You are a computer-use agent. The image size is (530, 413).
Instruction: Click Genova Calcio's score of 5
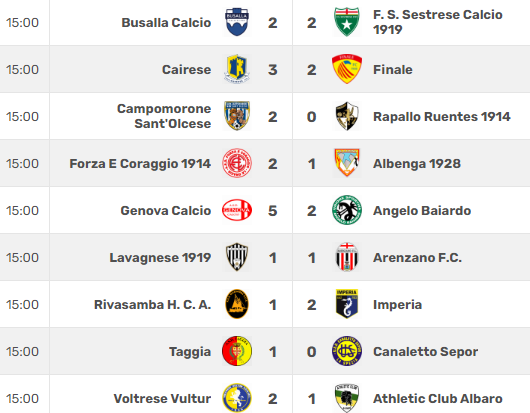click(273, 211)
